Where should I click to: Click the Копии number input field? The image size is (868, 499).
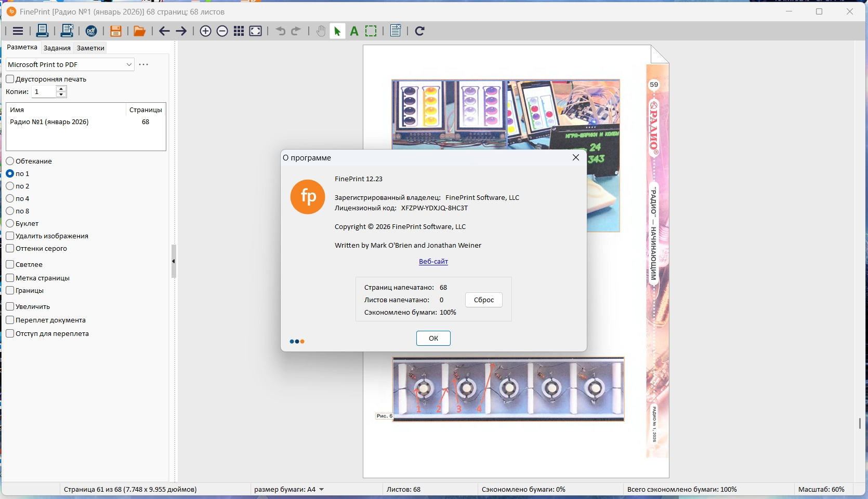click(44, 91)
